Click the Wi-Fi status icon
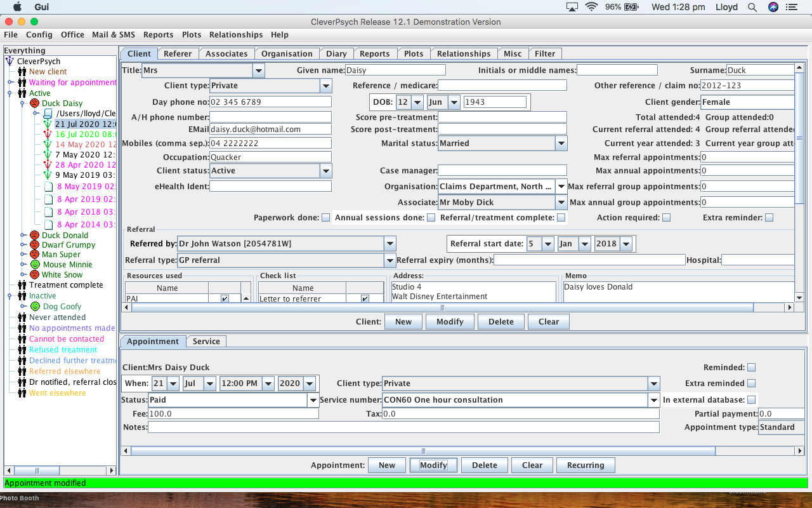This screenshot has height=508, width=812. [x=591, y=7]
